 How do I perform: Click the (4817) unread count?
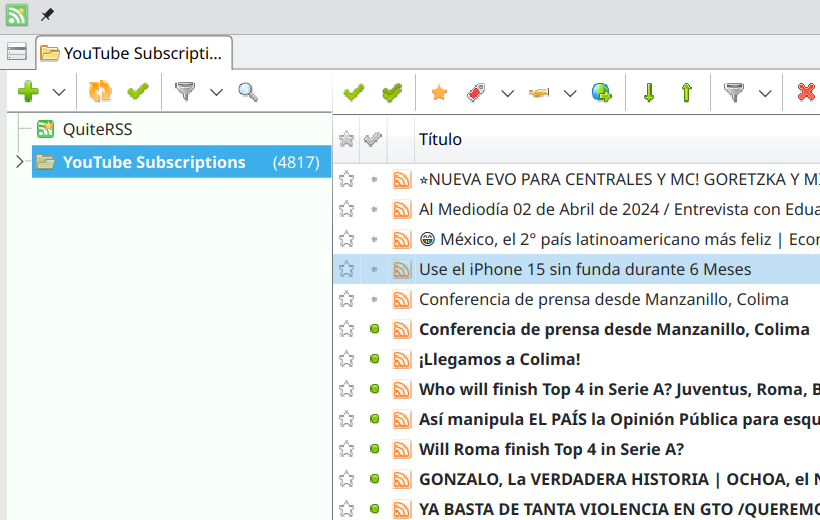pos(296,162)
